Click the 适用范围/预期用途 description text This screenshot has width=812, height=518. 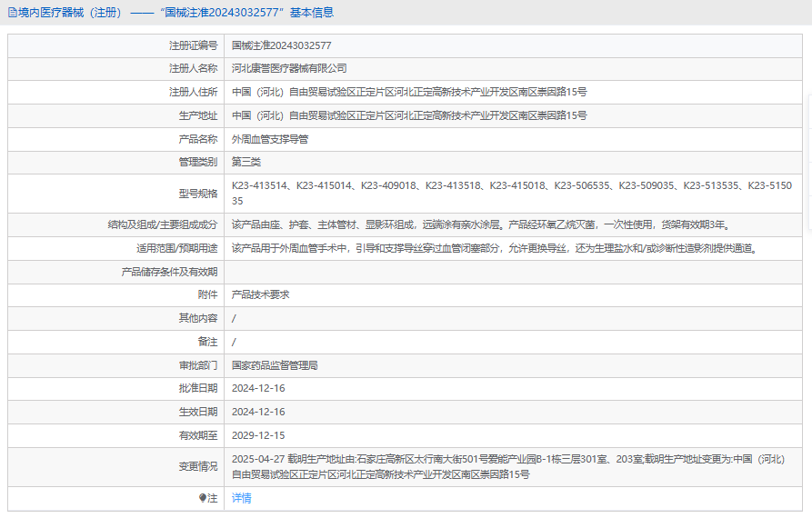496,248
